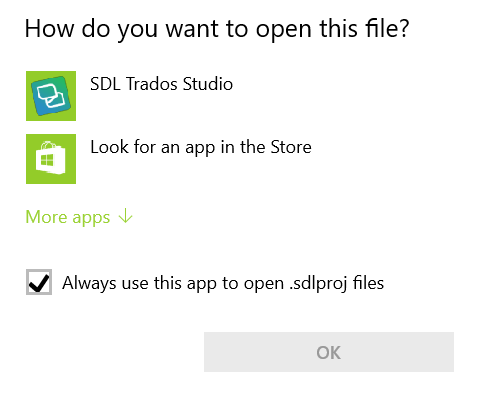Viewport: 478px width, 394px height.
Task: Click the Windows logo on the Store bag icon
Action: (x=47, y=160)
